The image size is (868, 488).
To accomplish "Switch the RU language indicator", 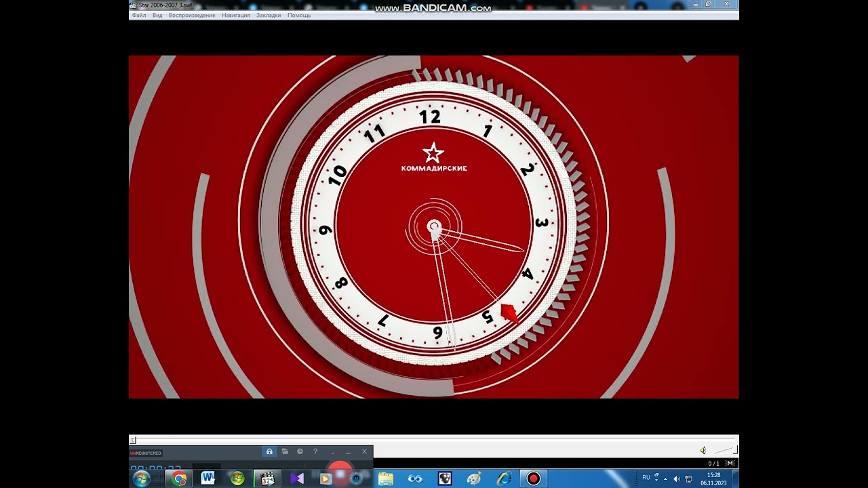I will click(646, 478).
